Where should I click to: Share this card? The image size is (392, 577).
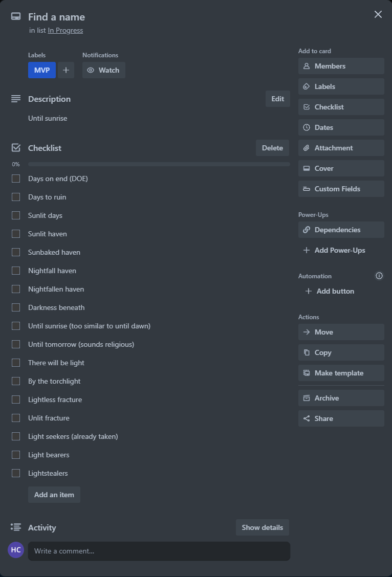pyautogui.click(x=341, y=418)
